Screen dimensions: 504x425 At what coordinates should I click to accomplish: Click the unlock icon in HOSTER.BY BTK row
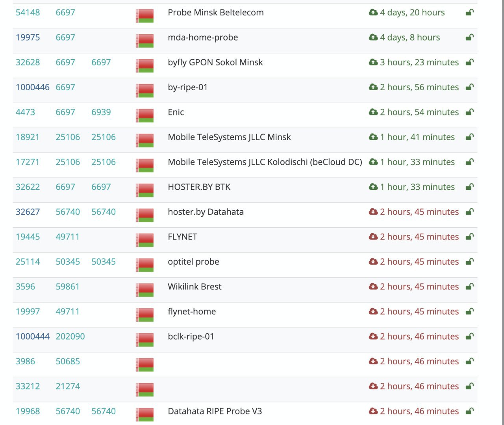point(469,187)
